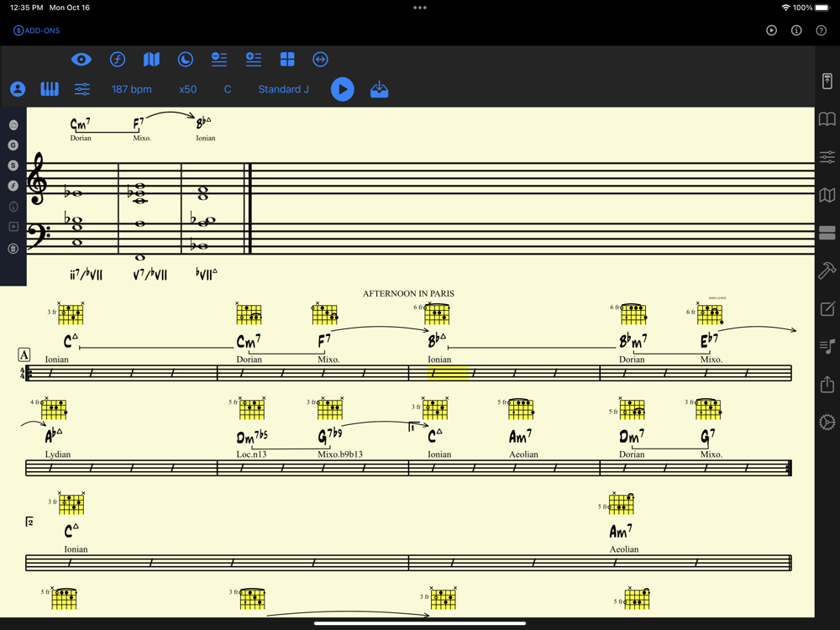This screenshot has width=840, height=630.
Task: Select the Eb7 chord symbol
Action: [709, 340]
